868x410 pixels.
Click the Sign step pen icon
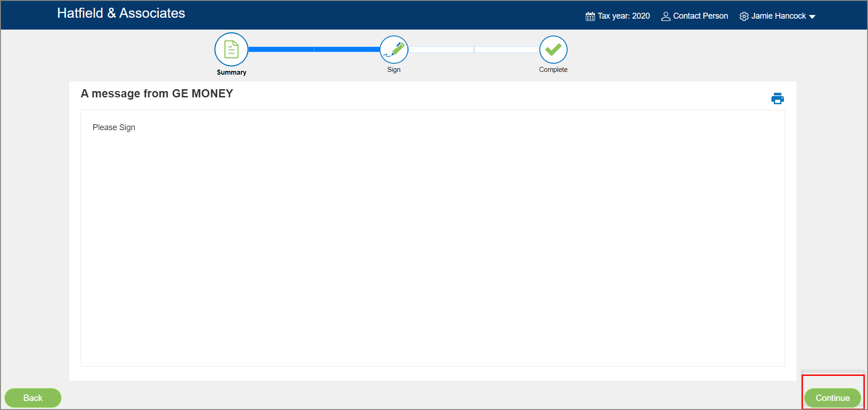point(394,50)
